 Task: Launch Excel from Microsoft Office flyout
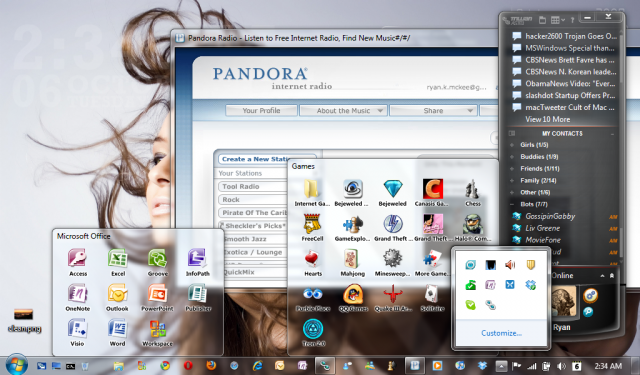point(118,262)
